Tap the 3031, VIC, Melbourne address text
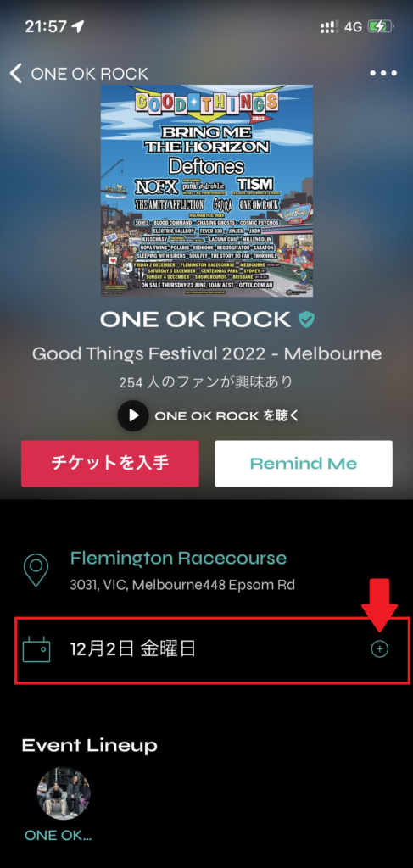The image size is (413, 868). [x=182, y=585]
